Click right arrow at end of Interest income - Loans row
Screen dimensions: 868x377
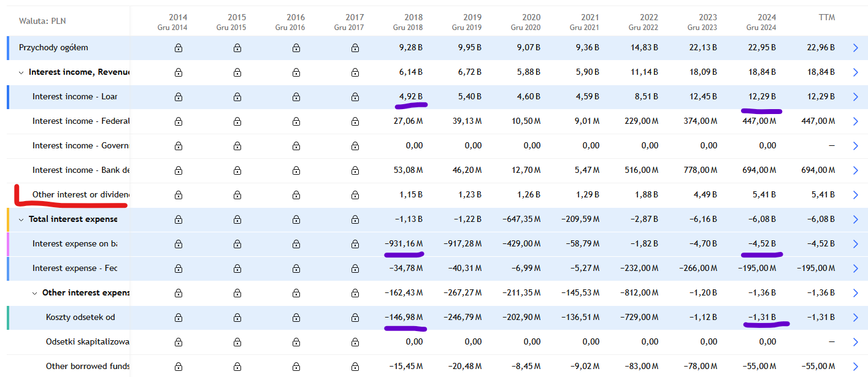856,97
